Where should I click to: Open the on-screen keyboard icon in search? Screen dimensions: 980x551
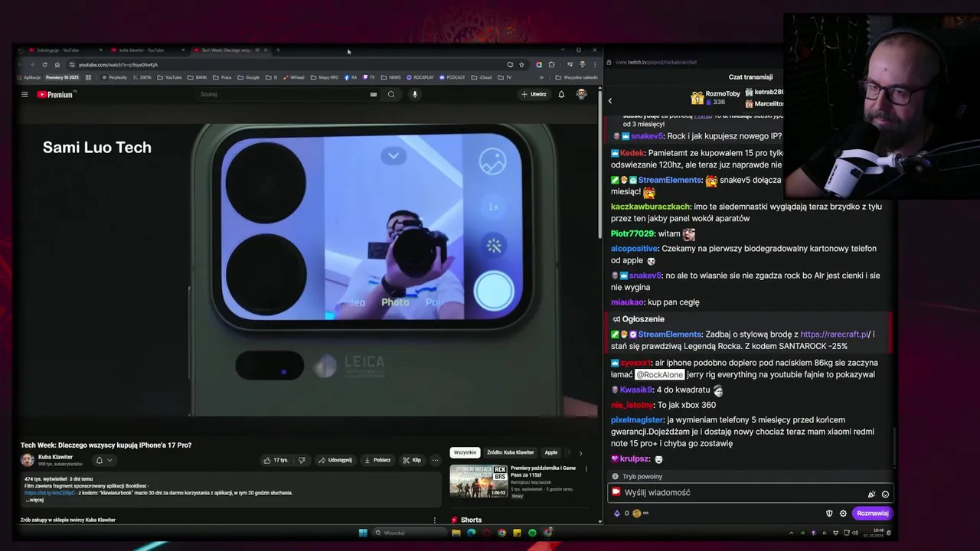(373, 94)
